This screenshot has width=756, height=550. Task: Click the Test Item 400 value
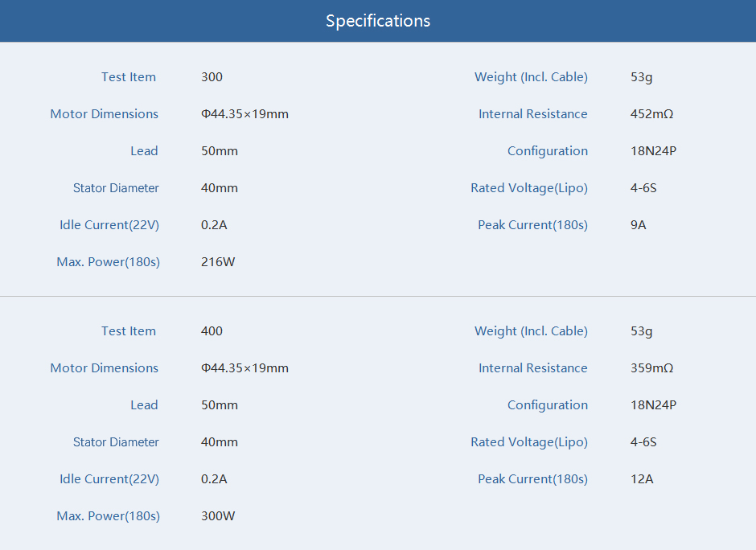212,331
